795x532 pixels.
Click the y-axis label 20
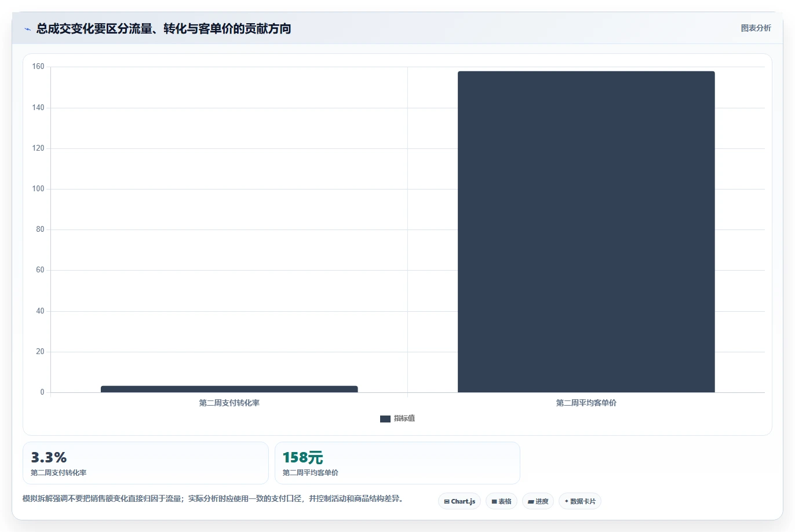point(40,352)
